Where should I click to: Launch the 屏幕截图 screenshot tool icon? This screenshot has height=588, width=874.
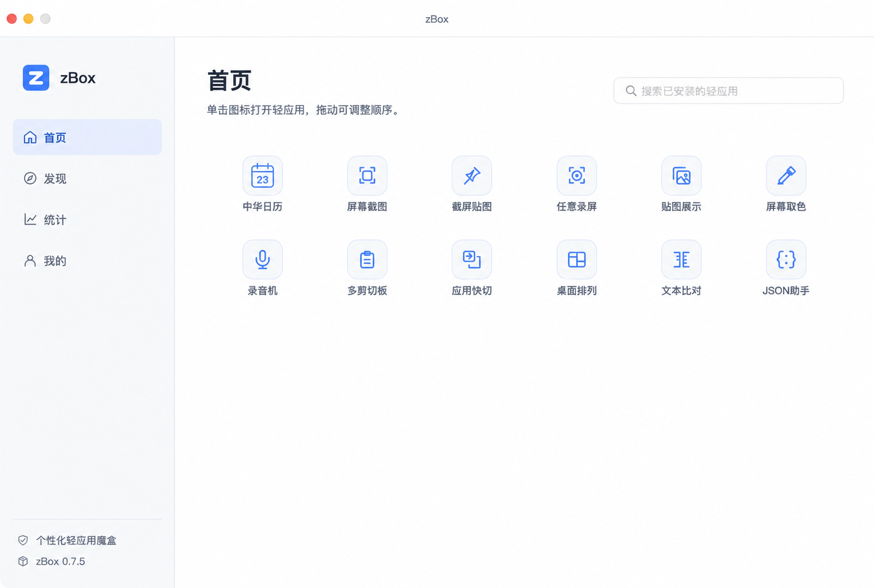click(x=367, y=175)
